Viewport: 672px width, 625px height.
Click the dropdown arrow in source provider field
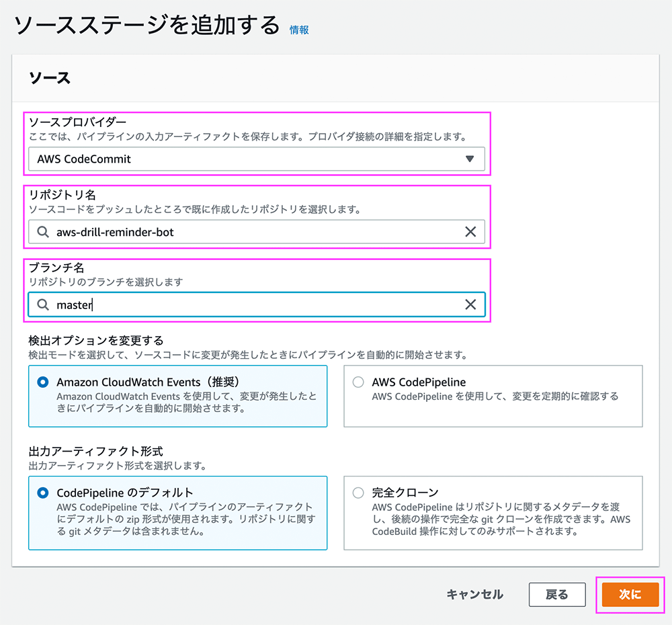[x=470, y=159]
